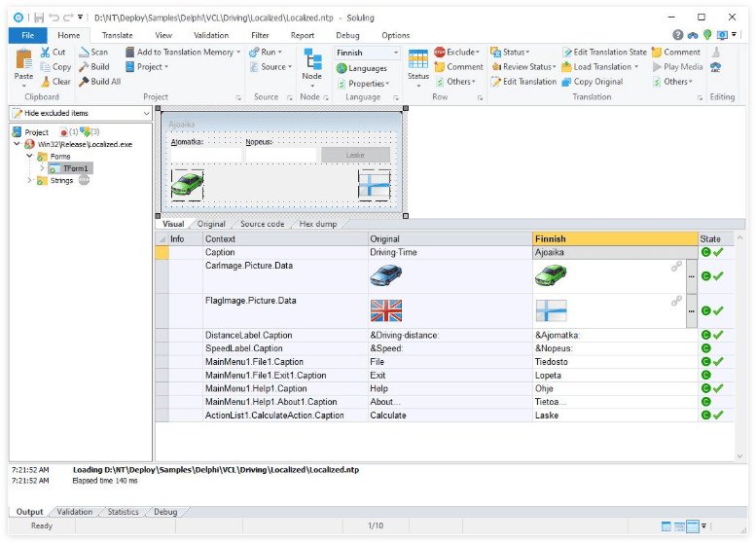Click the Laske button in form preview

coord(355,155)
